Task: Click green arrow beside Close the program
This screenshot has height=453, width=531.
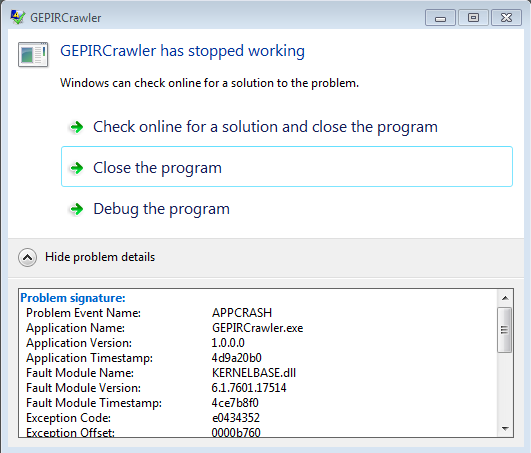Action: [x=77, y=168]
